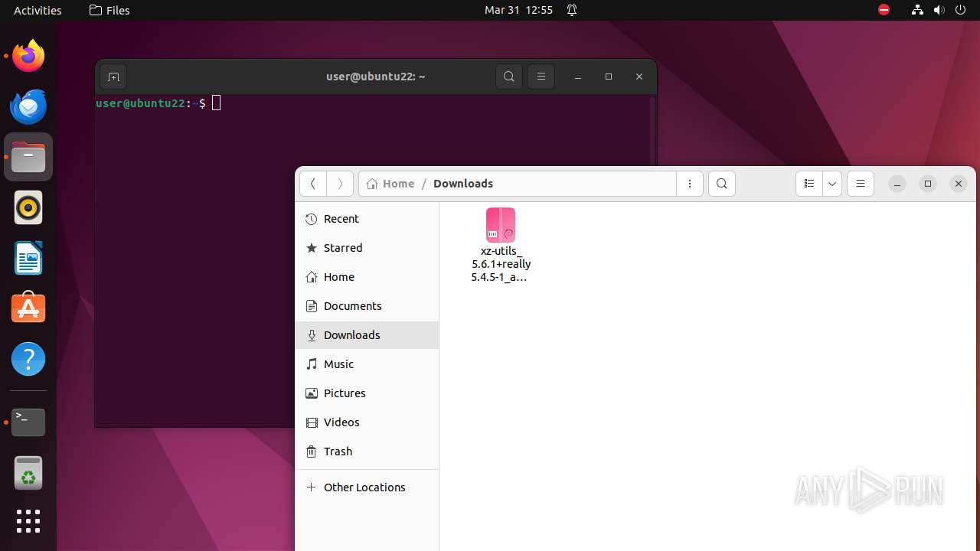Open the clock and calendar panel
The width and height of the screenshot is (980, 551).
tap(518, 10)
